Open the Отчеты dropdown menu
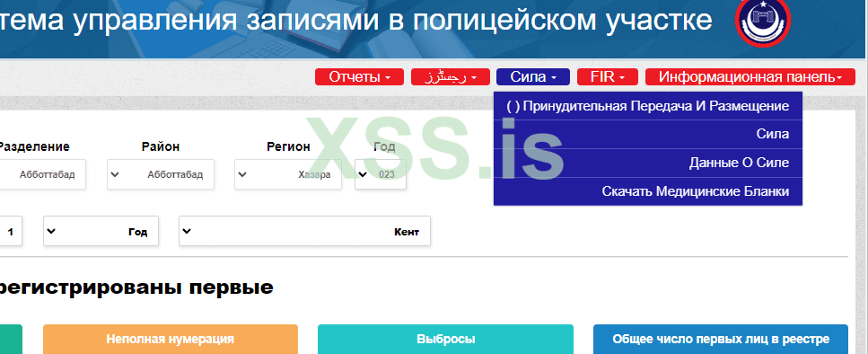This screenshot has height=354, width=868. [x=360, y=77]
